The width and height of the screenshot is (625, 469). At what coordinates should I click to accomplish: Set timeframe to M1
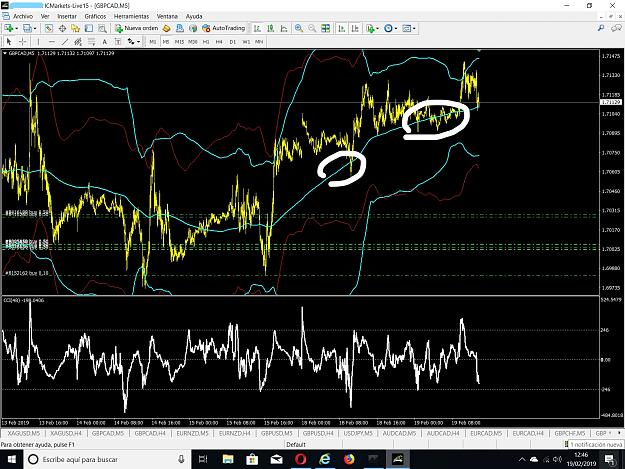(153, 41)
